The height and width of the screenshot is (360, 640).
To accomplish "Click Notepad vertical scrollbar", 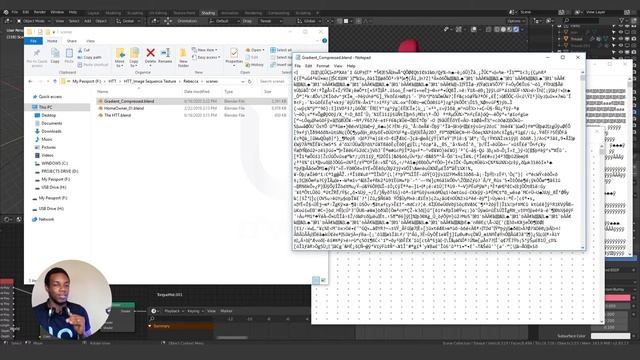I will 582,160.
